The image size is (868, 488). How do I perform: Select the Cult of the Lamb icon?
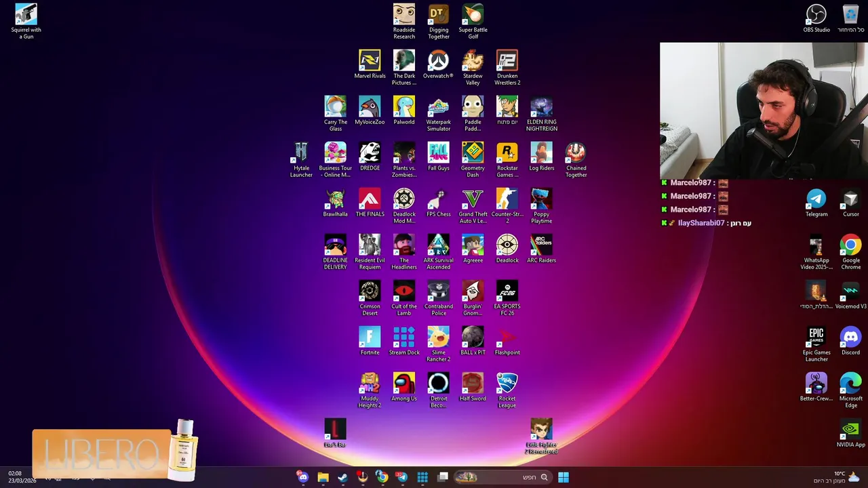click(404, 298)
